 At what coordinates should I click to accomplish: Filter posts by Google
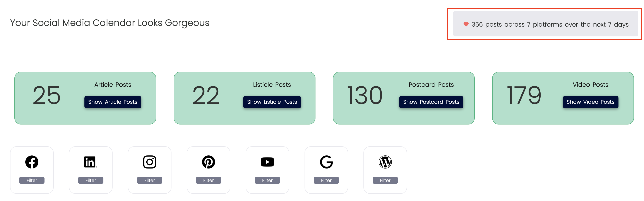pyautogui.click(x=326, y=180)
